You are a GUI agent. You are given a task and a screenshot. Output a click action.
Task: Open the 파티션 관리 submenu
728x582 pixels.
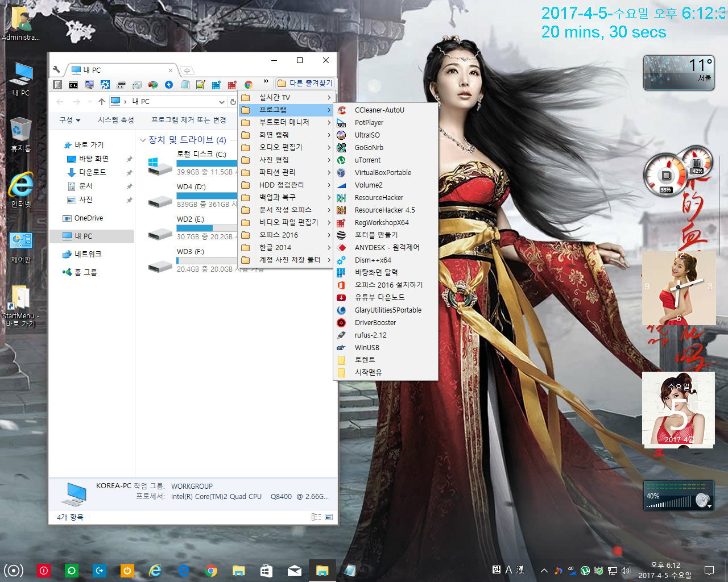click(287, 173)
